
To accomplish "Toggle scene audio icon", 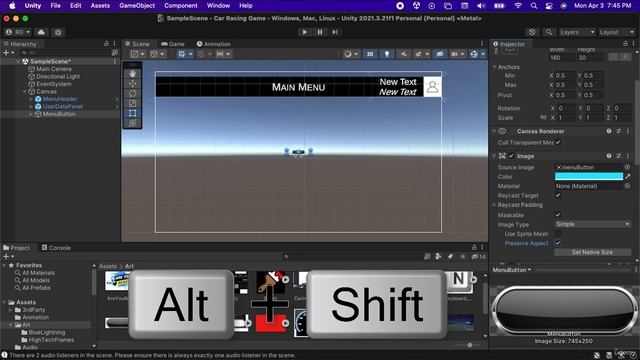I will tap(403, 54).
